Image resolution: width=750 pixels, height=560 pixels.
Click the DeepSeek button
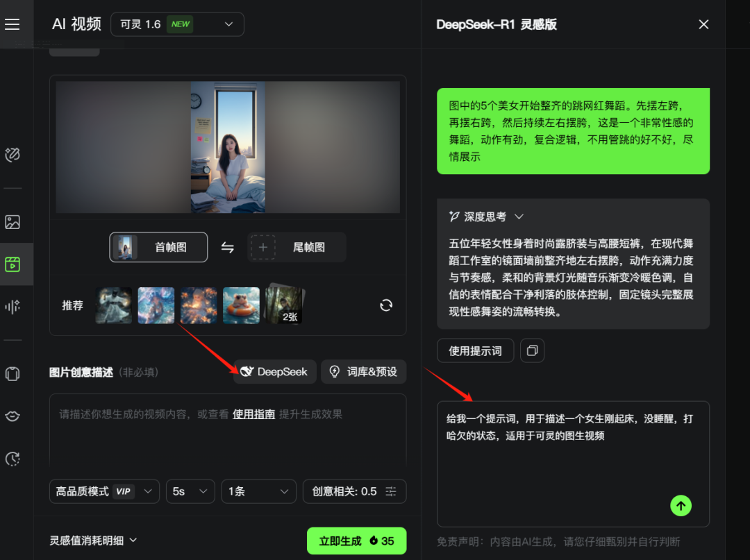pyautogui.click(x=274, y=372)
